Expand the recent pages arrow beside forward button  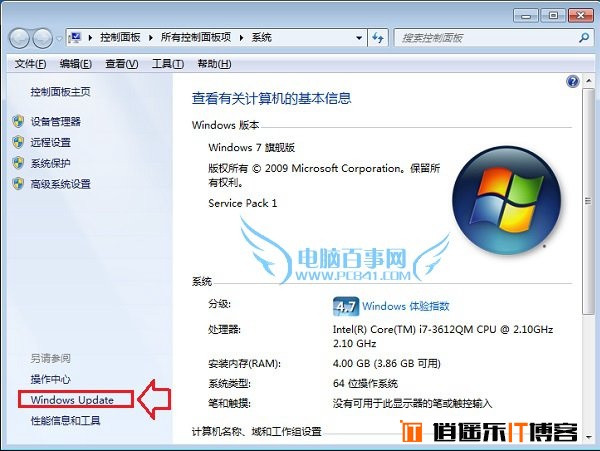tap(59, 38)
